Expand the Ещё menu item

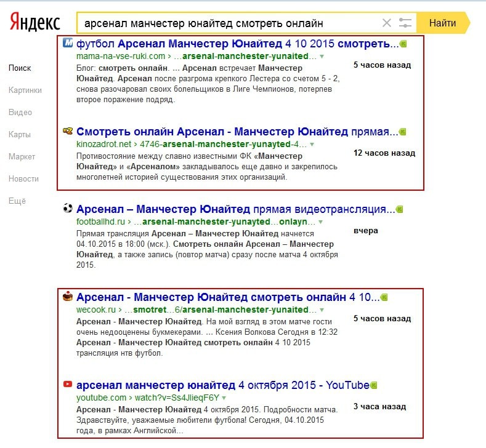pos(17,201)
